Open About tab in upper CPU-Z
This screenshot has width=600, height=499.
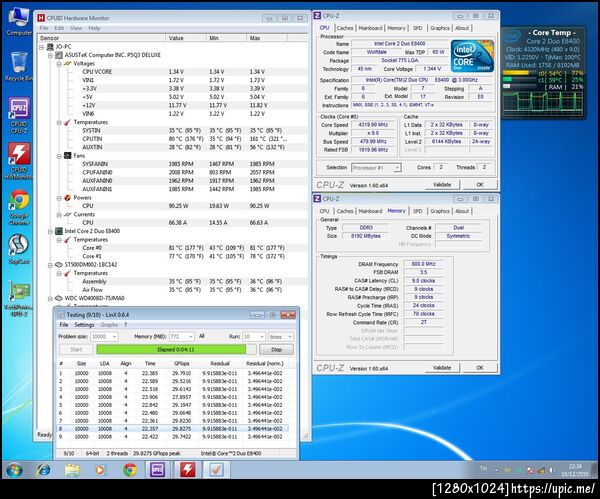tap(462, 28)
